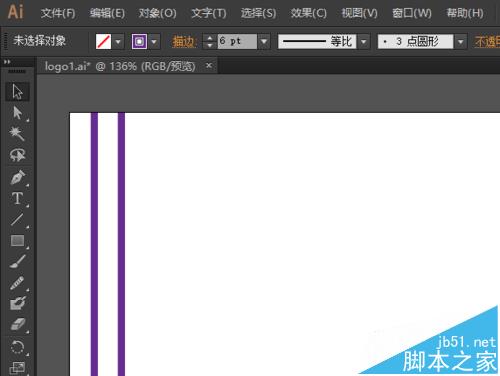500x376 pixels.
Task: Click the Illustrator Ai logo
Action: pyautogui.click(x=15, y=12)
